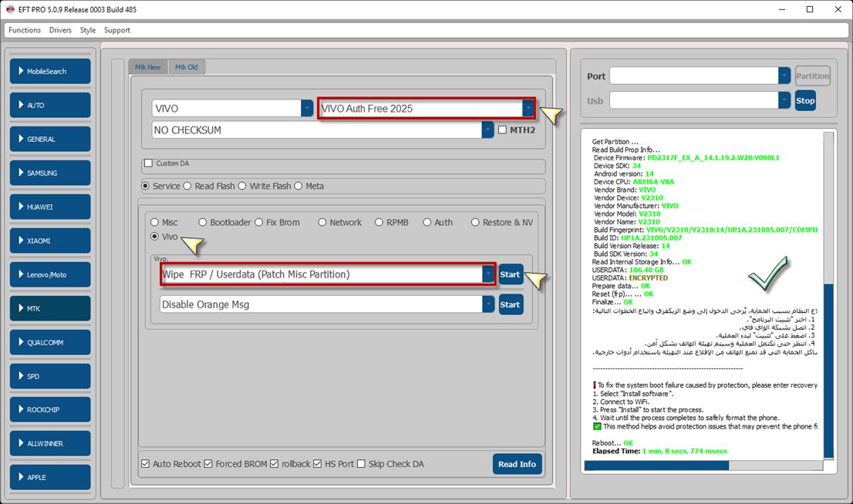Select the Restore & NV radio option
This screenshot has height=504, width=853.
click(x=475, y=223)
